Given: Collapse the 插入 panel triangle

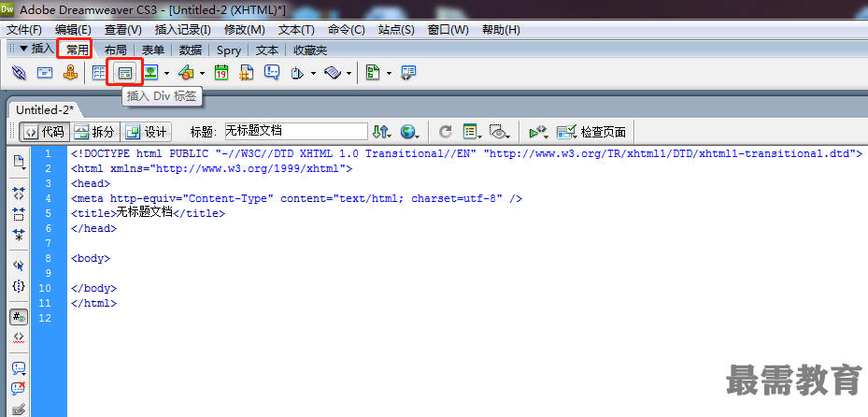Looking at the screenshot, I should click(x=23, y=49).
